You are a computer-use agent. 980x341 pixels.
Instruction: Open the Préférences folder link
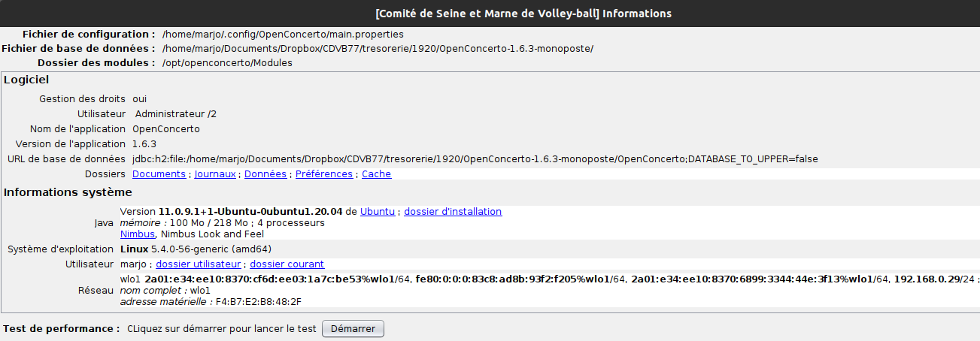point(323,174)
